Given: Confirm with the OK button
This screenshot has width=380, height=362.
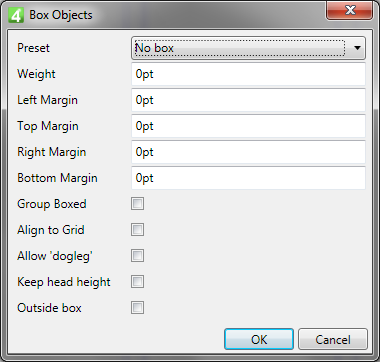Looking at the screenshot, I should coord(259,339).
